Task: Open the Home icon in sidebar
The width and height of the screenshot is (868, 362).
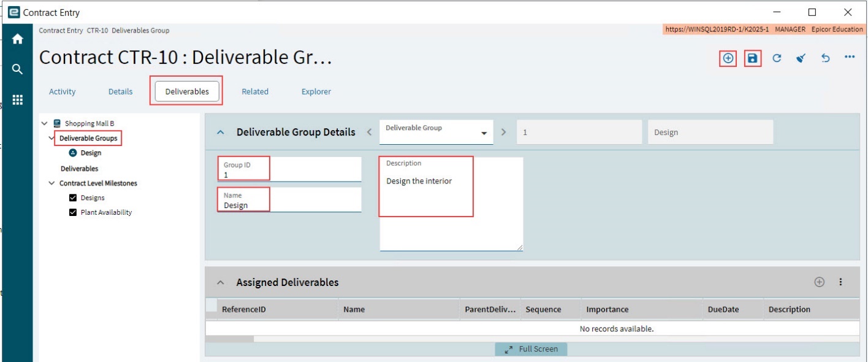Action: 18,39
